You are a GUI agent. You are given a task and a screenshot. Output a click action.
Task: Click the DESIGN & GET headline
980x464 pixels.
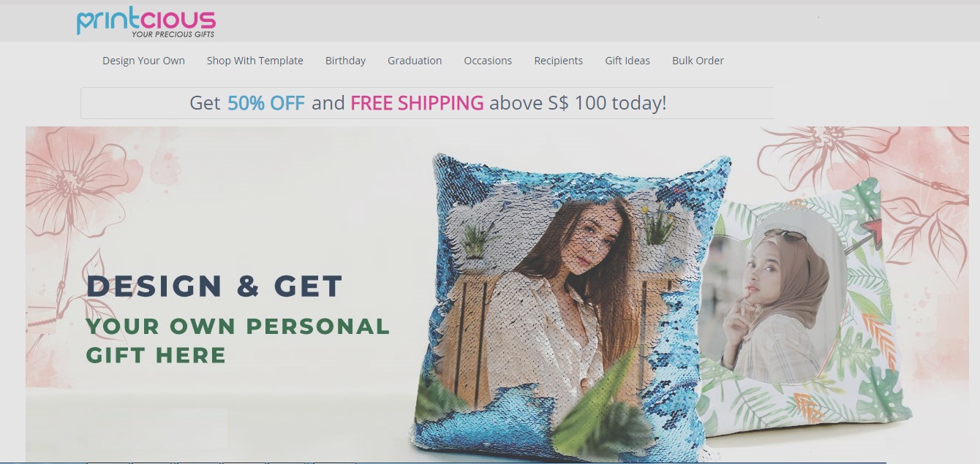(x=214, y=286)
